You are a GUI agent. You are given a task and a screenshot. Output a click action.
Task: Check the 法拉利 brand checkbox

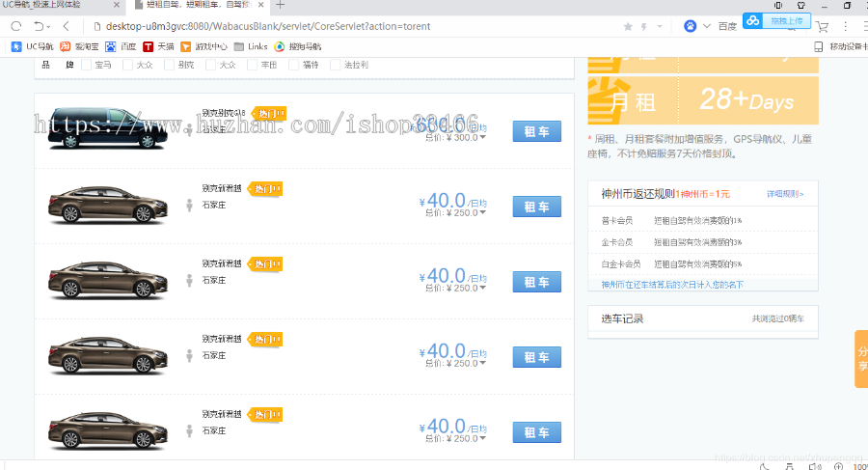point(336,65)
